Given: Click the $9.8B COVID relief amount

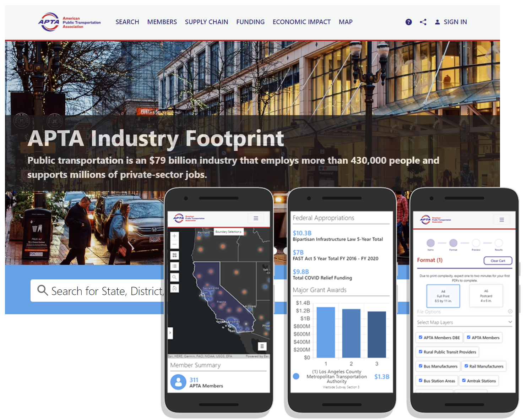Looking at the screenshot, I should pos(300,272).
